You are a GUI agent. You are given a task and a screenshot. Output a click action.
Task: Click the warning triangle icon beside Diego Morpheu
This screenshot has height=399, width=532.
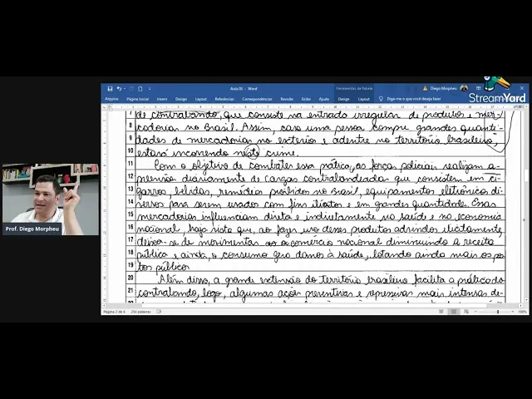[425, 89]
